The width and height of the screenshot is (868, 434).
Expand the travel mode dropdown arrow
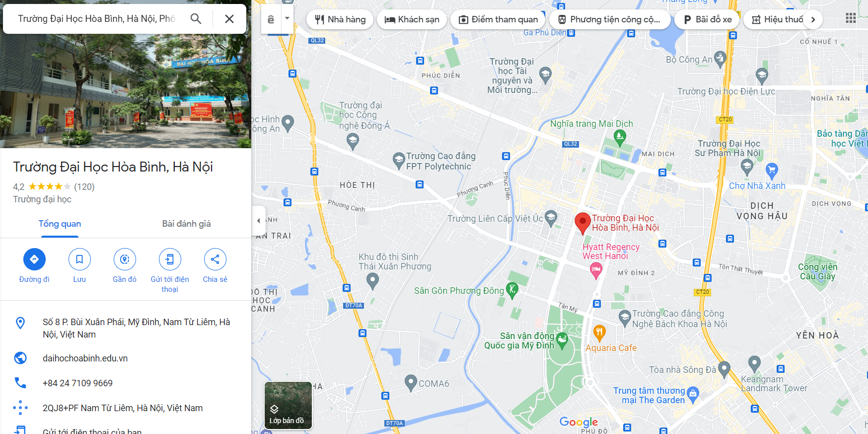click(x=287, y=18)
